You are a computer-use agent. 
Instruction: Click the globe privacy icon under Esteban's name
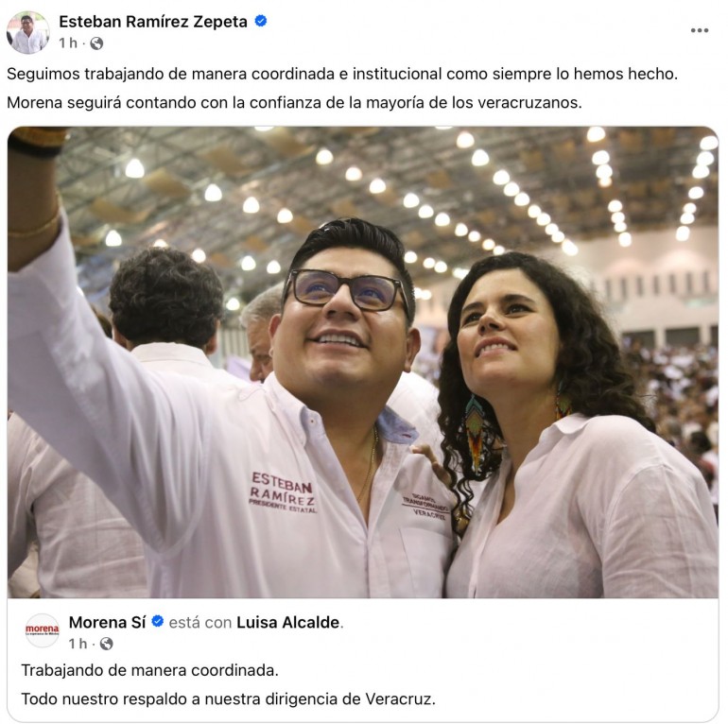pos(96,43)
